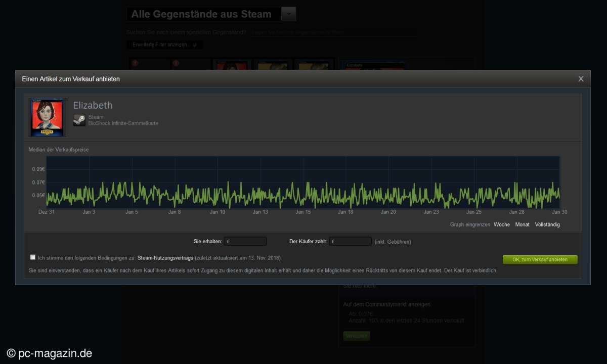Screen dimensions: 607x364
Task: Click the green Verkaufen button in background
Action: 357,336
